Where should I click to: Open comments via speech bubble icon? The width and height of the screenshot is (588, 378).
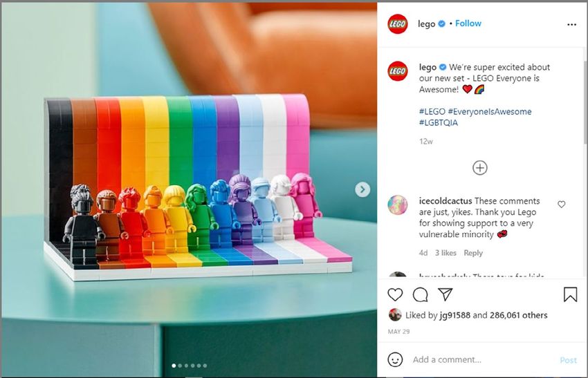pos(420,294)
